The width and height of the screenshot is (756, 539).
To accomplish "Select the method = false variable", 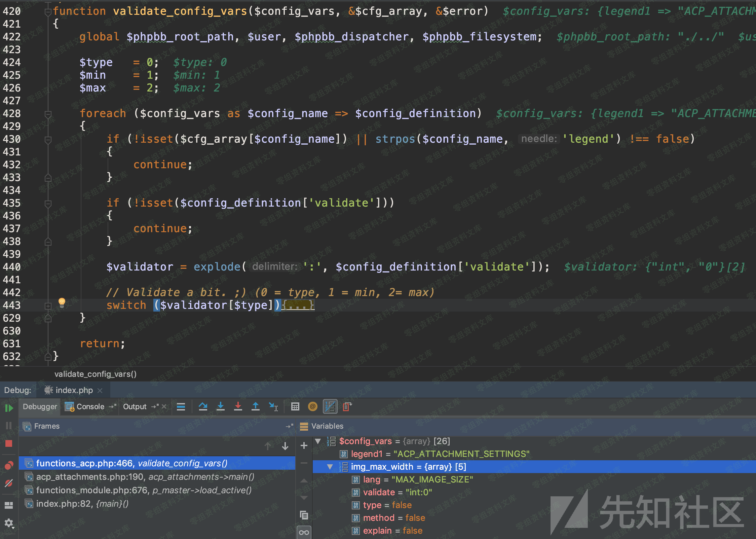I will 534,518.
